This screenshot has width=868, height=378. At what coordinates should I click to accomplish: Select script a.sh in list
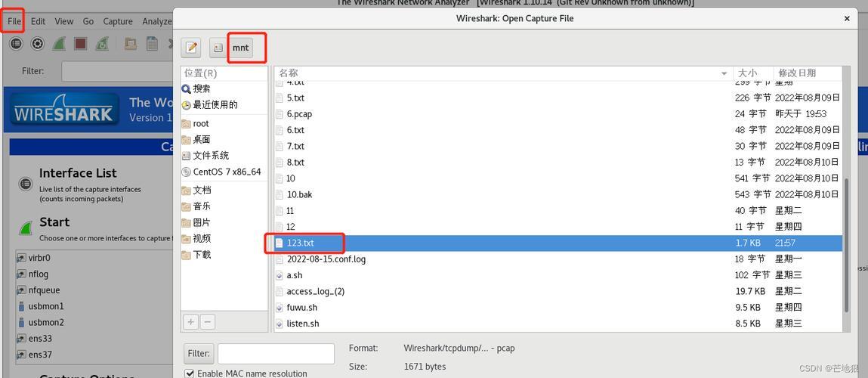(x=558, y=275)
